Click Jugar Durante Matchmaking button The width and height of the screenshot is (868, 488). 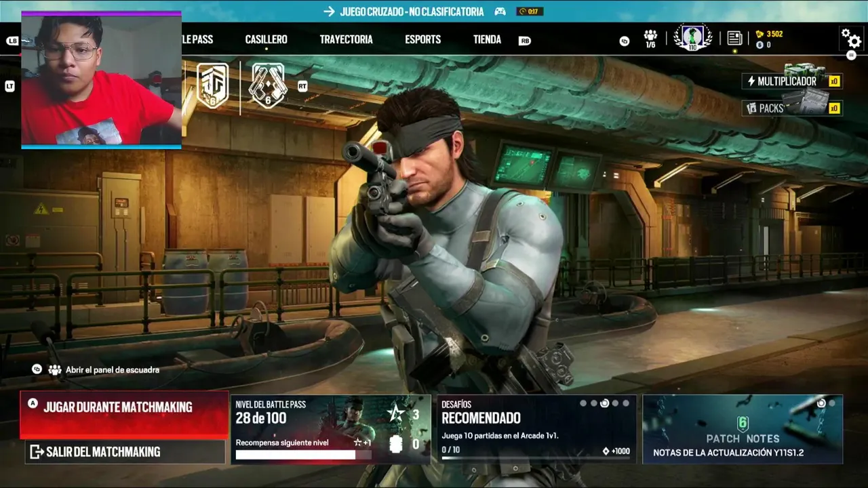point(124,415)
